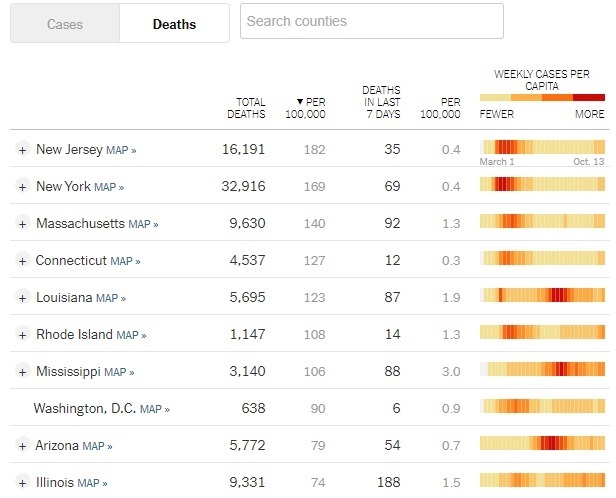Click plus icon beside Connecticut
The height and width of the screenshot is (498, 616).
(22, 261)
